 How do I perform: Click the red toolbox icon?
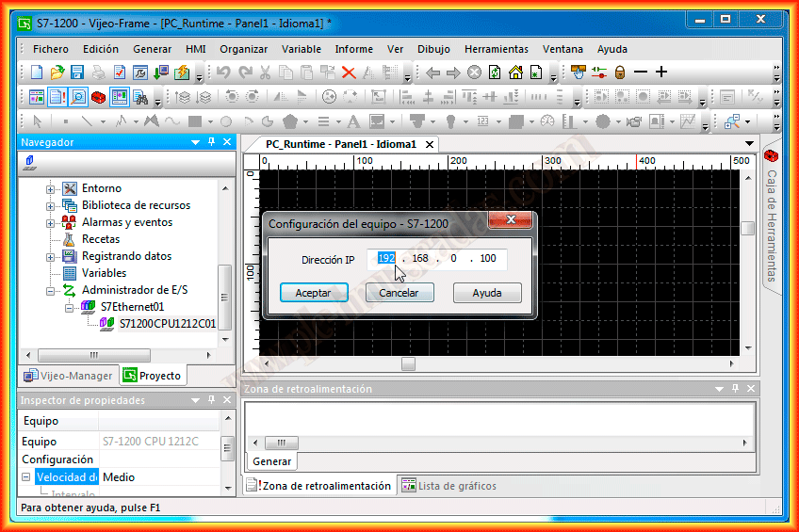tap(98, 97)
